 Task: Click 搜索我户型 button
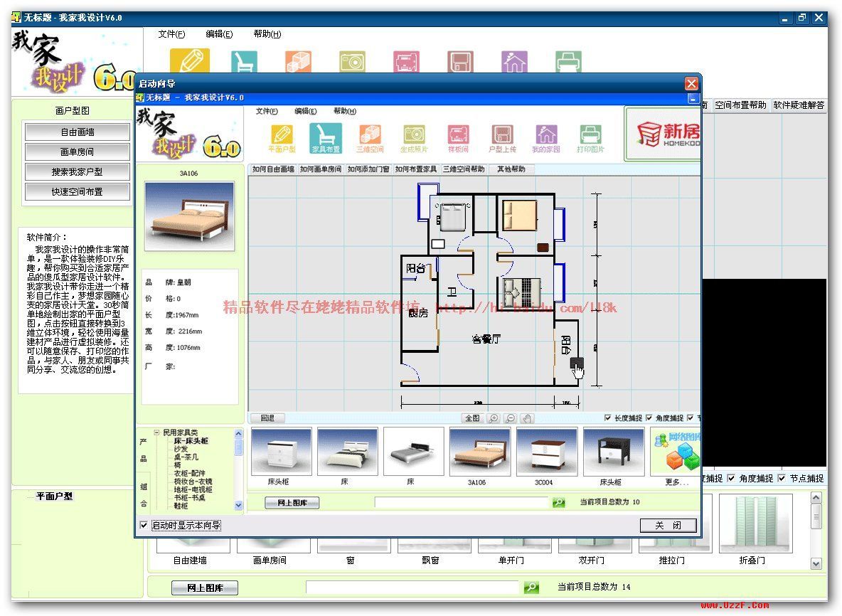pyautogui.click(x=78, y=172)
